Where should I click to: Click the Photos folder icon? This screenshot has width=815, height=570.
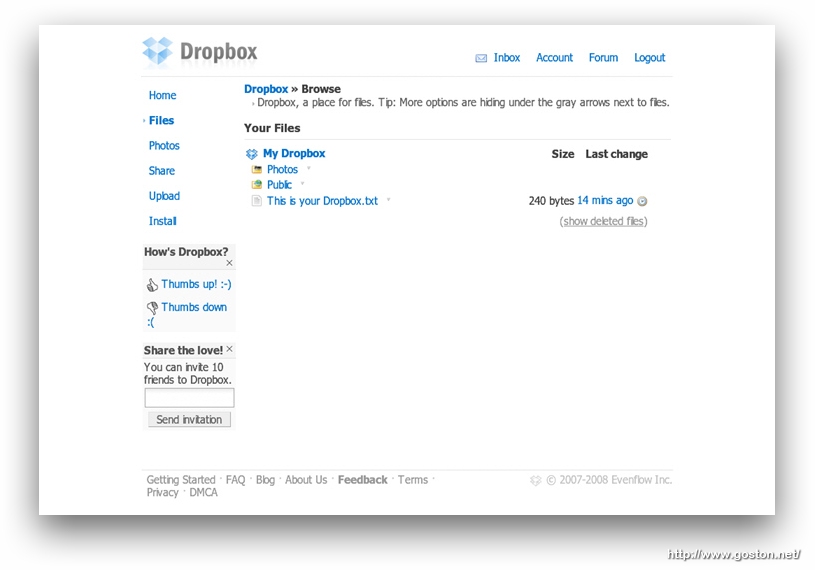tap(257, 169)
